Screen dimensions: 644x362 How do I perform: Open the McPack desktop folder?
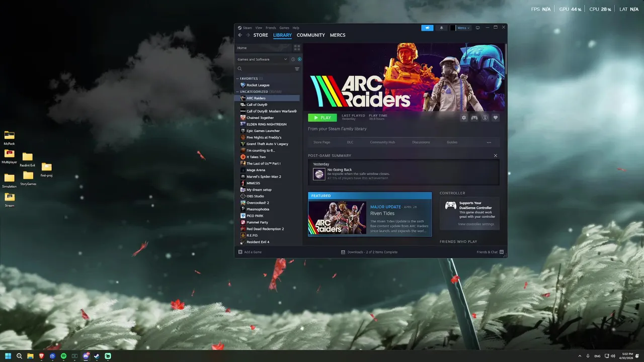[9, 138]
